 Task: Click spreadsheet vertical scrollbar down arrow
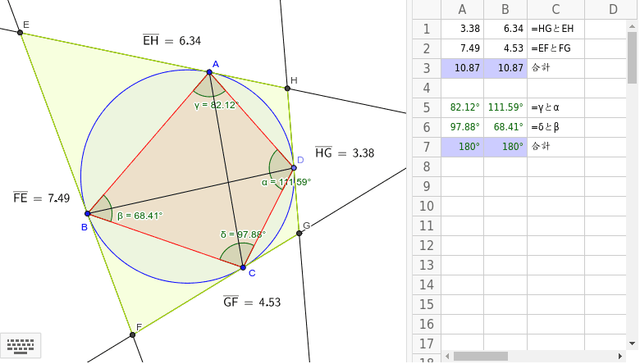click(633, 344)
